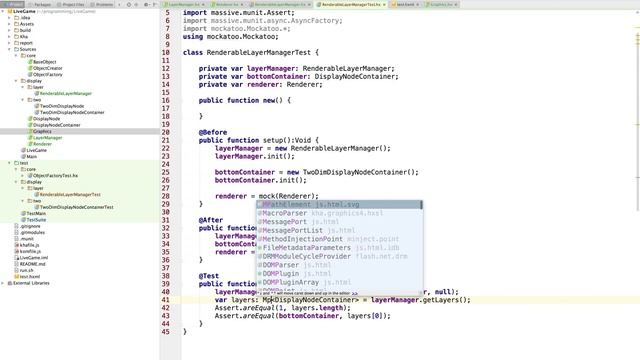This screenshot has height=360, width=640.
Task: Open TestMain file
Action: point(33,213)
